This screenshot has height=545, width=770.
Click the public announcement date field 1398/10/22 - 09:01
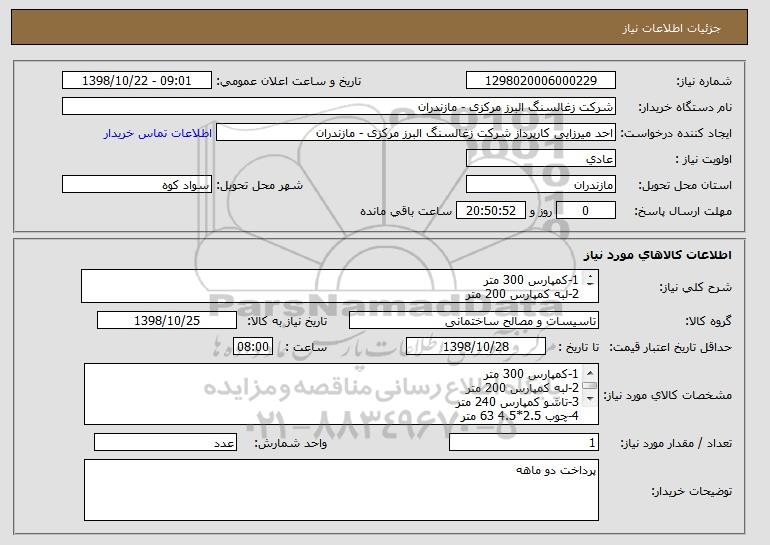point(137,81)
